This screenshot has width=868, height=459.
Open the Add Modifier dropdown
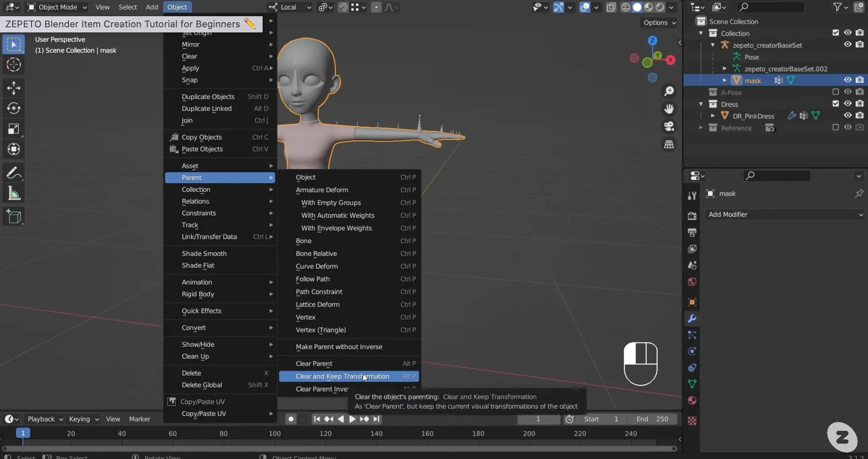pos(785,215)
